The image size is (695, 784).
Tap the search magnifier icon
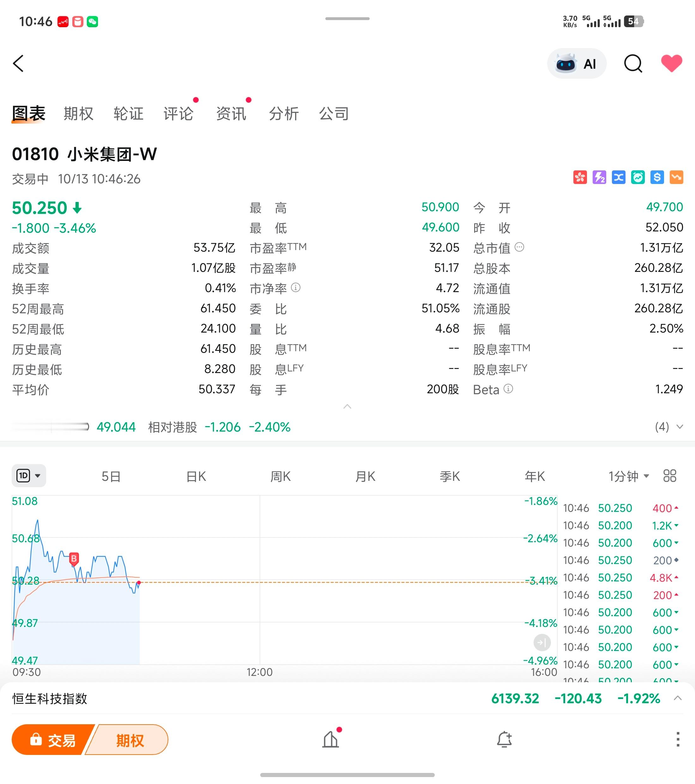[x=633, y=64]
